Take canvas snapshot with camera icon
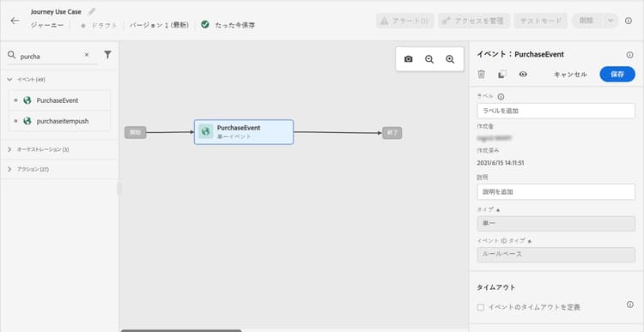This screenshot has width=644, height=332. 408,59
